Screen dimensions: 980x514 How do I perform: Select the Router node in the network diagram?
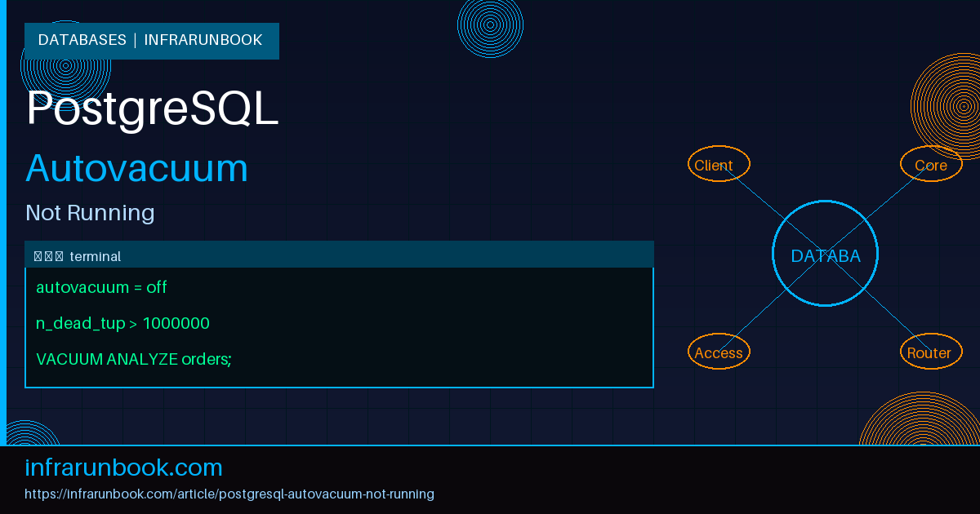(931, 352)
